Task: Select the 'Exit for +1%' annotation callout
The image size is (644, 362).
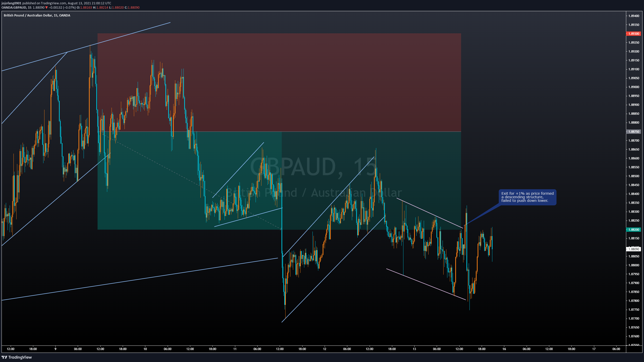Action: tap(527, 197)
